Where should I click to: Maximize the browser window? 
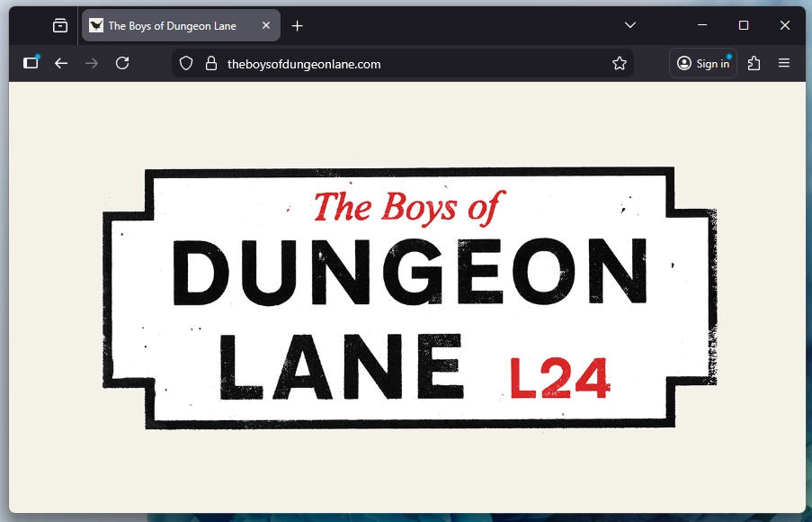pos(744,25)
